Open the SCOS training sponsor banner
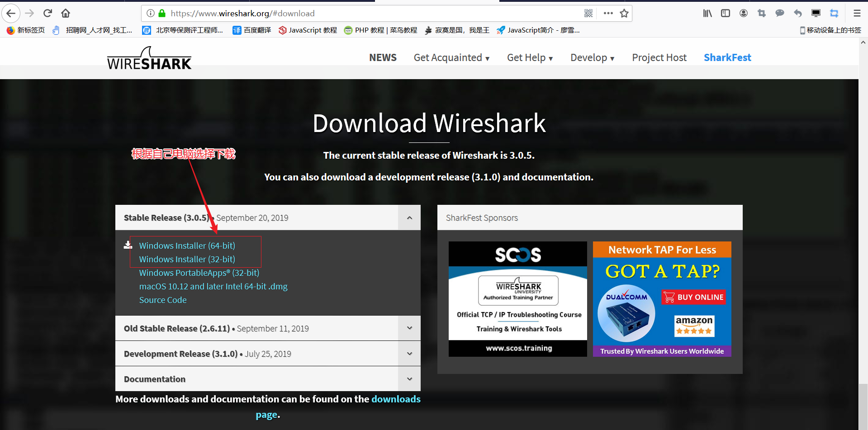Screen dimensions: 868x430 518,299
